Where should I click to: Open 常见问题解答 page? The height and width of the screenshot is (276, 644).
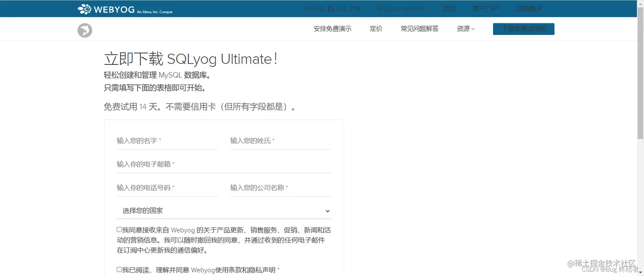tap(420, 29)
